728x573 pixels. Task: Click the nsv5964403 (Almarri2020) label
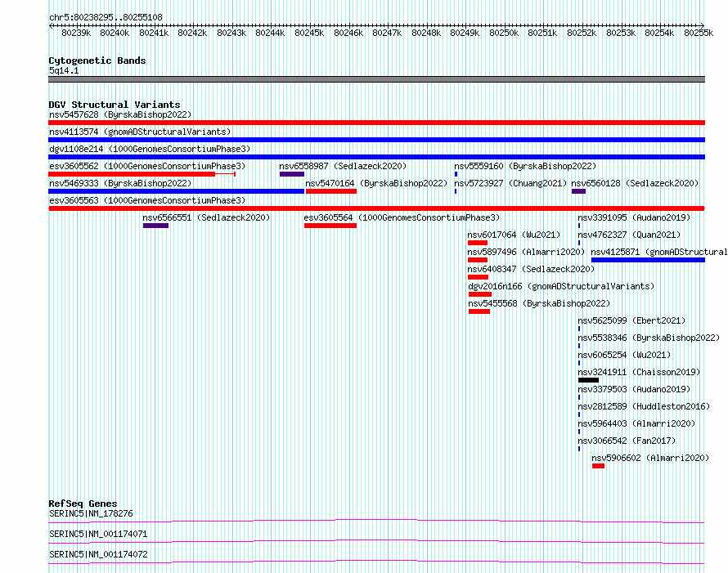coord(636,423)
